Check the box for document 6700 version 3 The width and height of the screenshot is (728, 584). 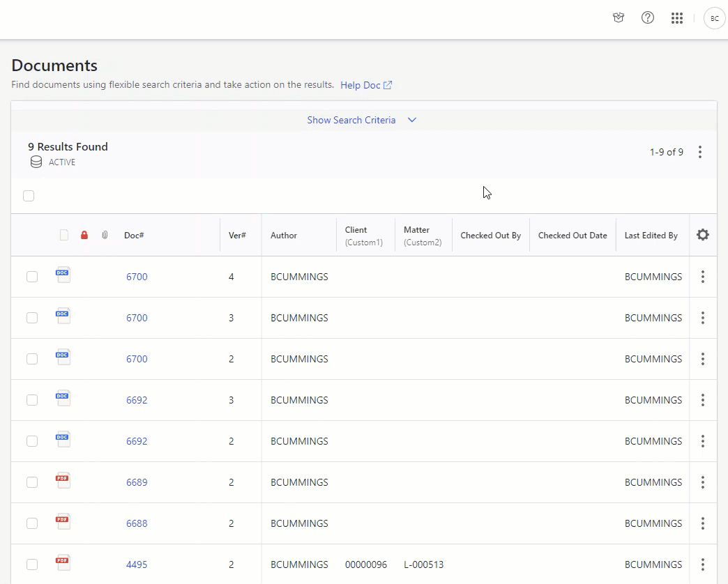point(32,318)
